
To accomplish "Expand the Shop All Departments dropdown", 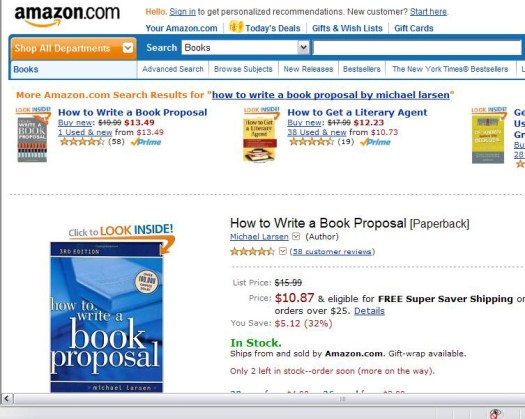I will pyautogui.click(x=128, y=48).
